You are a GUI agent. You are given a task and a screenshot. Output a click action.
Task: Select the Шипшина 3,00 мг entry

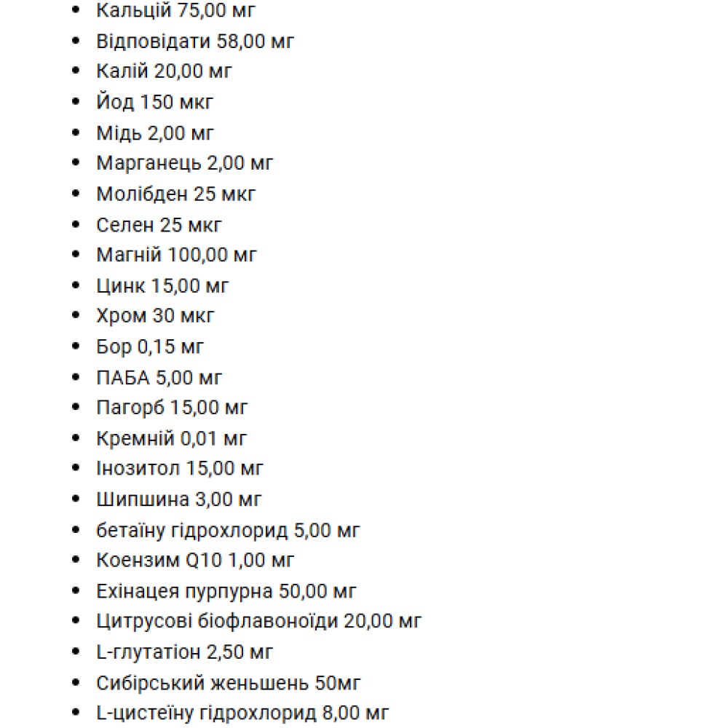(179, 499)
